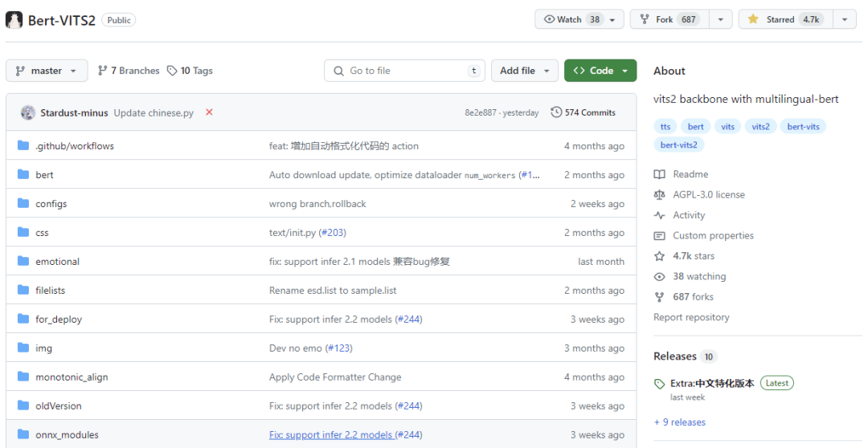Click the Starred star button
This screenshot has height=448, width=868.
click(786, 19)
